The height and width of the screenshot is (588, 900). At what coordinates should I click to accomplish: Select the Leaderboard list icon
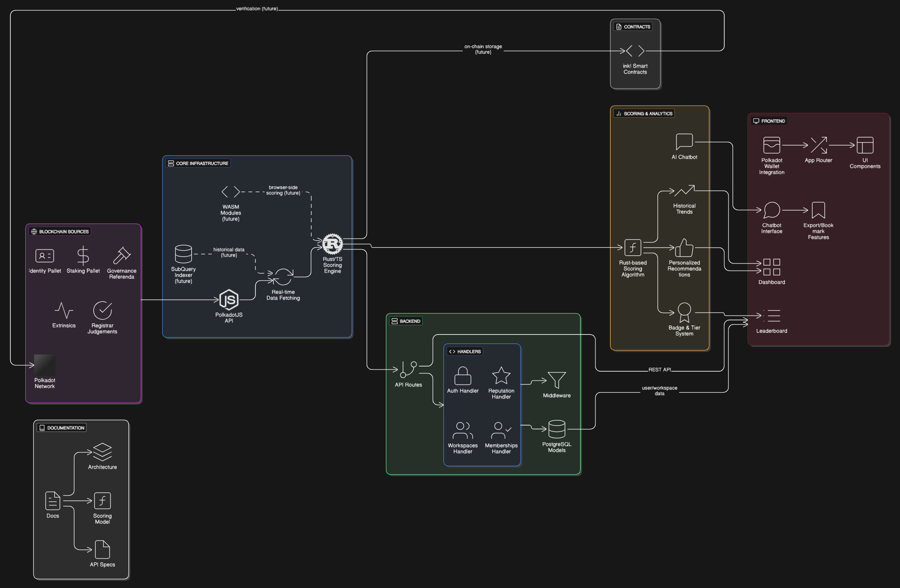click(771, 316)
